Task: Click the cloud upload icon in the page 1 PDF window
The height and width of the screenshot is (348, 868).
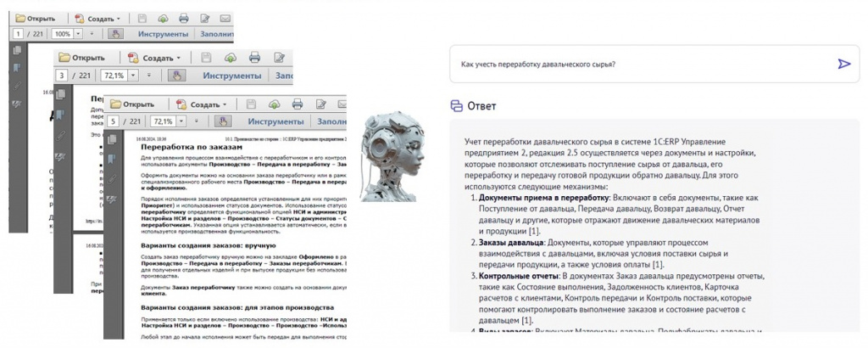Action: [x=163, y=19]
